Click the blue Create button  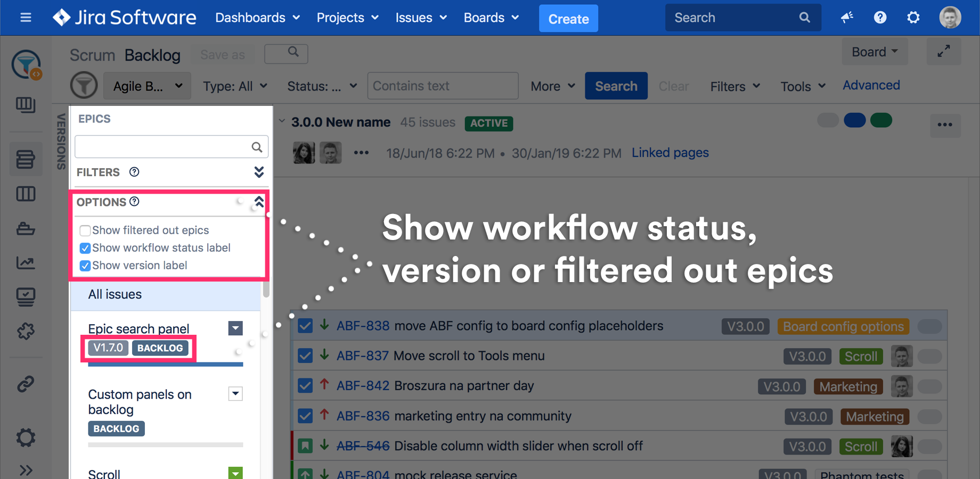pyautogui.click(x=568, y=19)
